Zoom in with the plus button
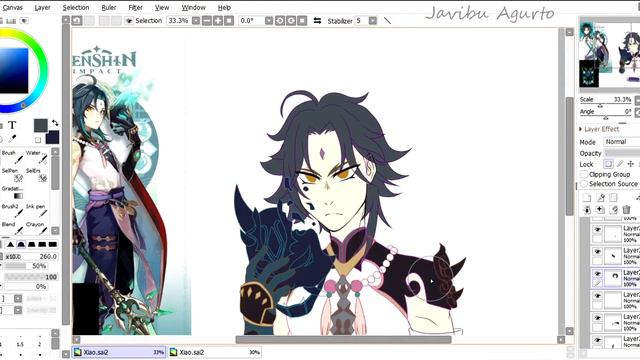The width and height of the screenshot is (640, 360). click(218, 20)
